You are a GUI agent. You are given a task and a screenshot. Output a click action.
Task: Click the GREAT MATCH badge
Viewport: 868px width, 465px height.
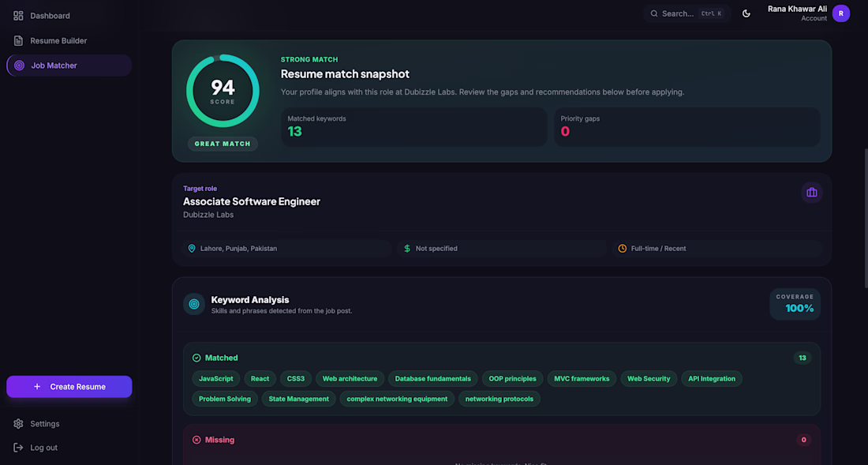click(x=223, y=144)
